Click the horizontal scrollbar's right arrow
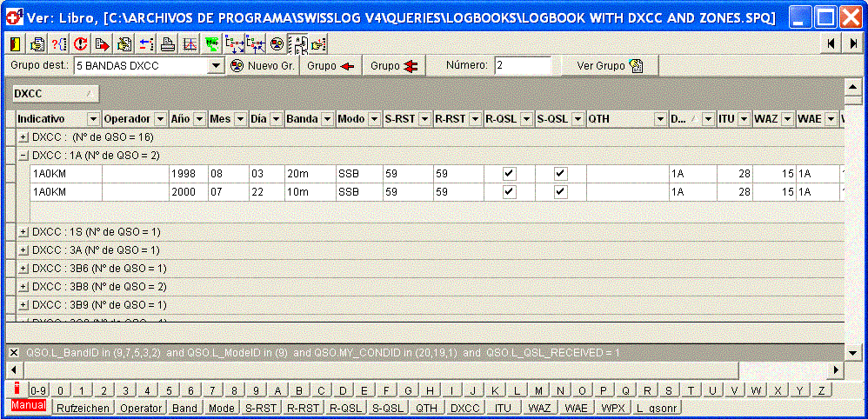 tap(838, 370)
